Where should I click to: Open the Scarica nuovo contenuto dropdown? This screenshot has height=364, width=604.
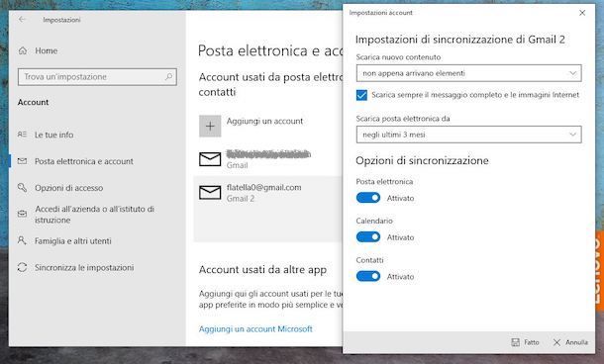[x=468, y=73]
